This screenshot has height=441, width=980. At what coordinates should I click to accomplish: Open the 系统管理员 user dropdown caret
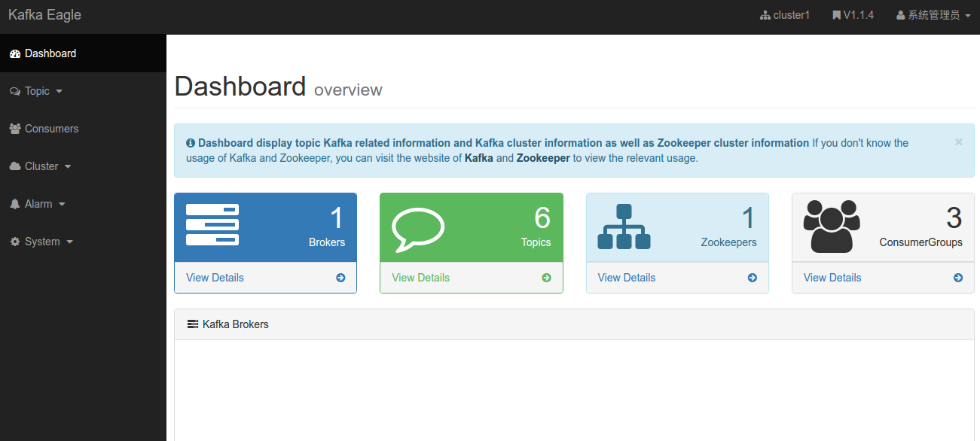tap(967, 16)
